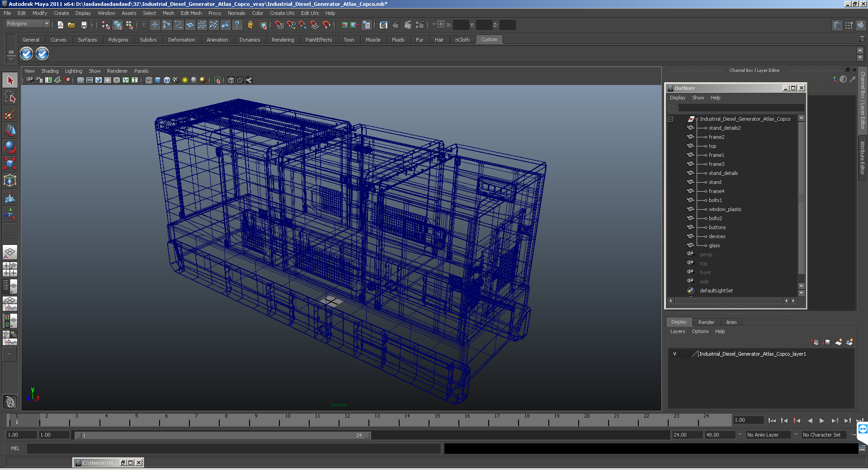The image size is (868, 470).
Task: Choose the Paint Selection tool
Action: 10,114
